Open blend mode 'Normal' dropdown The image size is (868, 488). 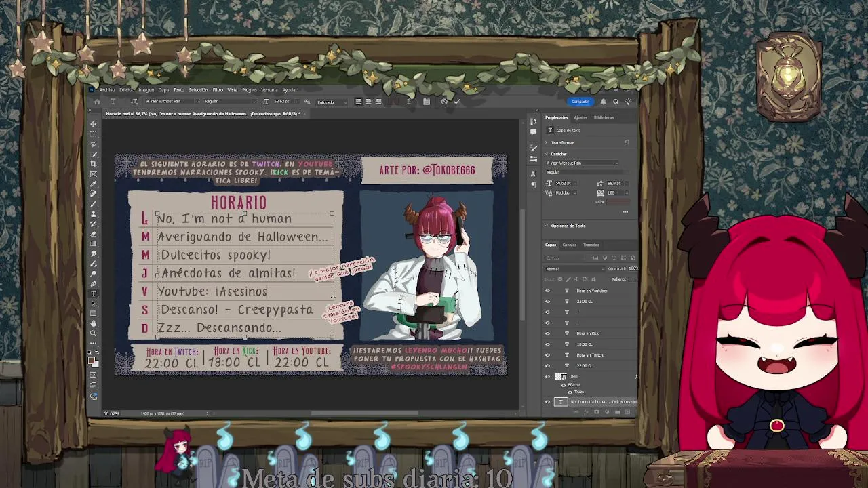pos(575,269)
